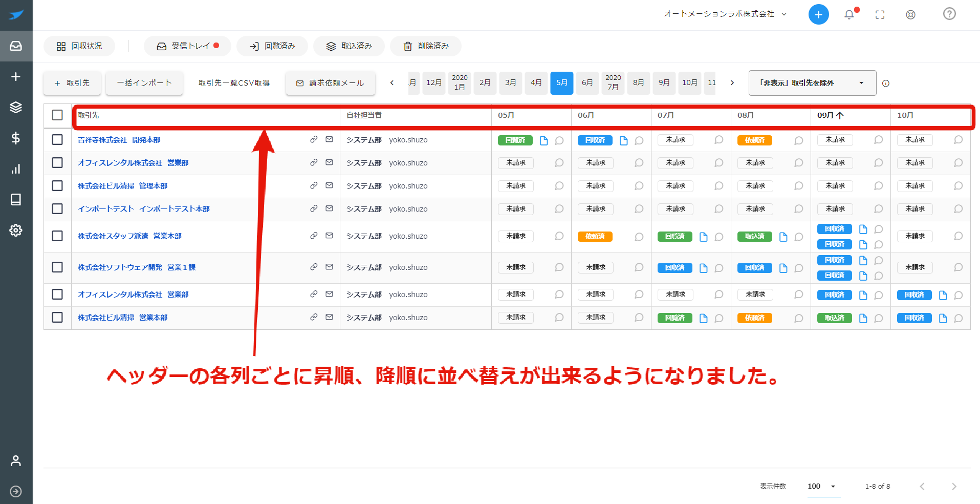Check the 吉祥寺株式会社 開発本部 row checkbox

(x=57, y=139)
